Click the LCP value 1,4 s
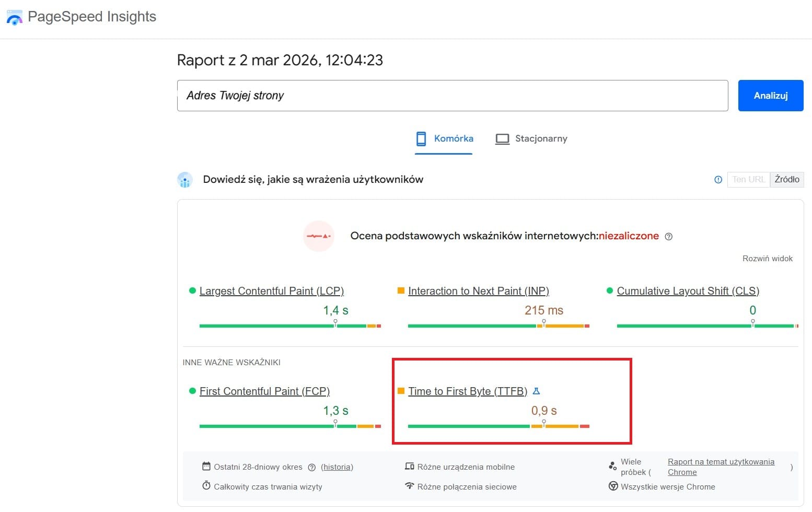The height and width of the screenshot is (512, 812). tap(335, 310)
